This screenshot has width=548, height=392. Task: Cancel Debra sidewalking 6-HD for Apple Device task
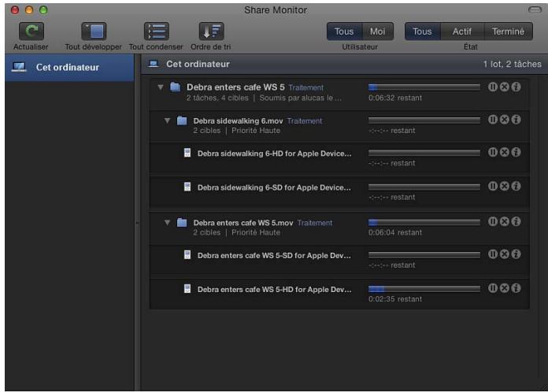505,152
